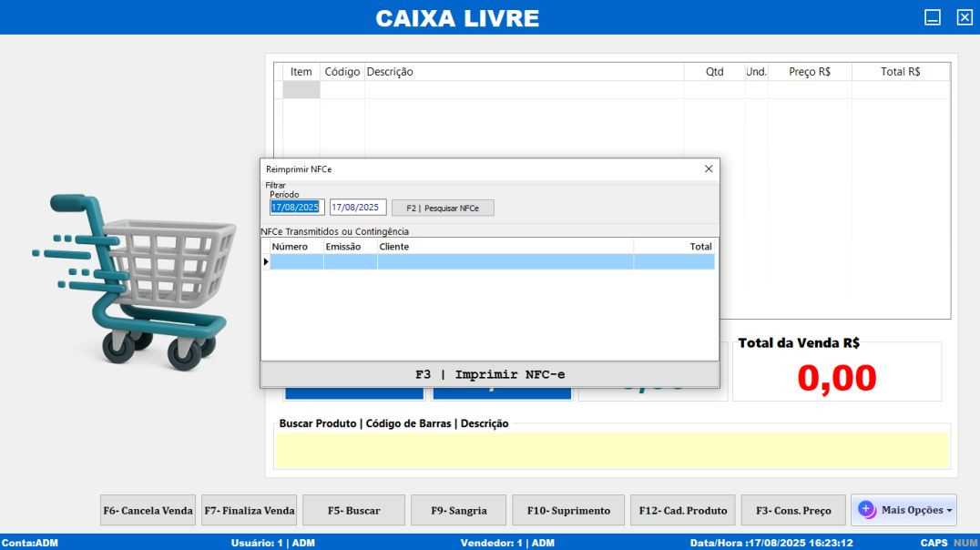The width and height of the screenshot is (980, 550).
Task: Click the purple plus icon in Mais Opções
Action: point(866,510)
